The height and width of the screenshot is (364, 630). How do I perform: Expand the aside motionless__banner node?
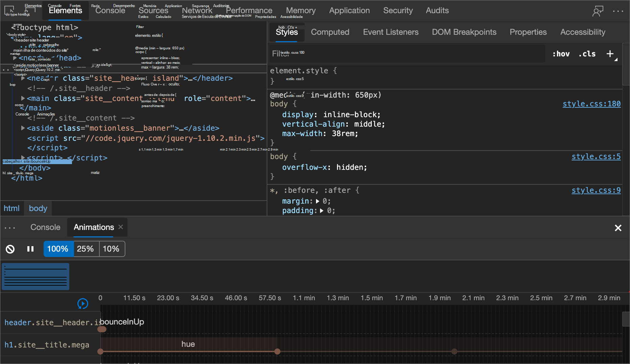(x=23, y=128)
